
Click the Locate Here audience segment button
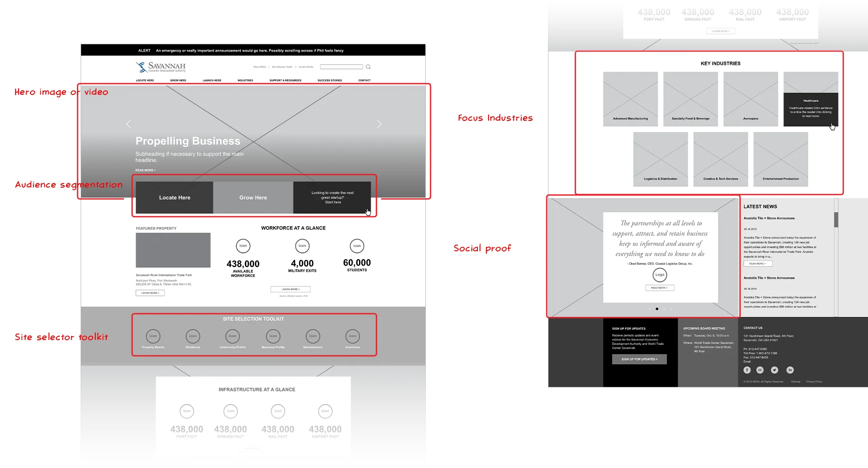click(175, 197)
